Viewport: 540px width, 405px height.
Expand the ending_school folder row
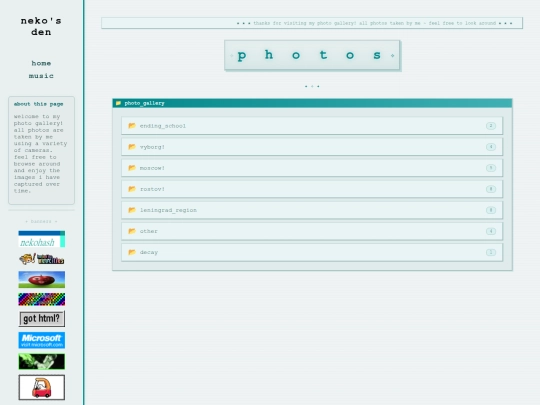(x=312, y=126)
